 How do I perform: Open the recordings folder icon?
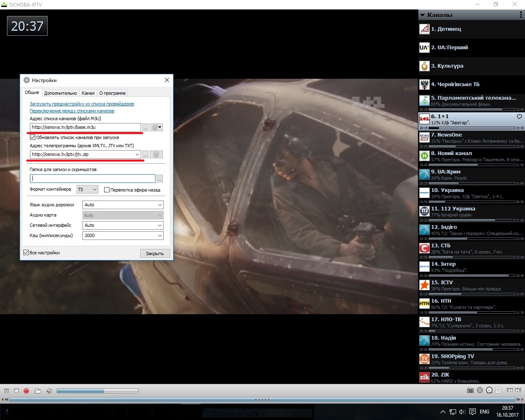[38, 391]
